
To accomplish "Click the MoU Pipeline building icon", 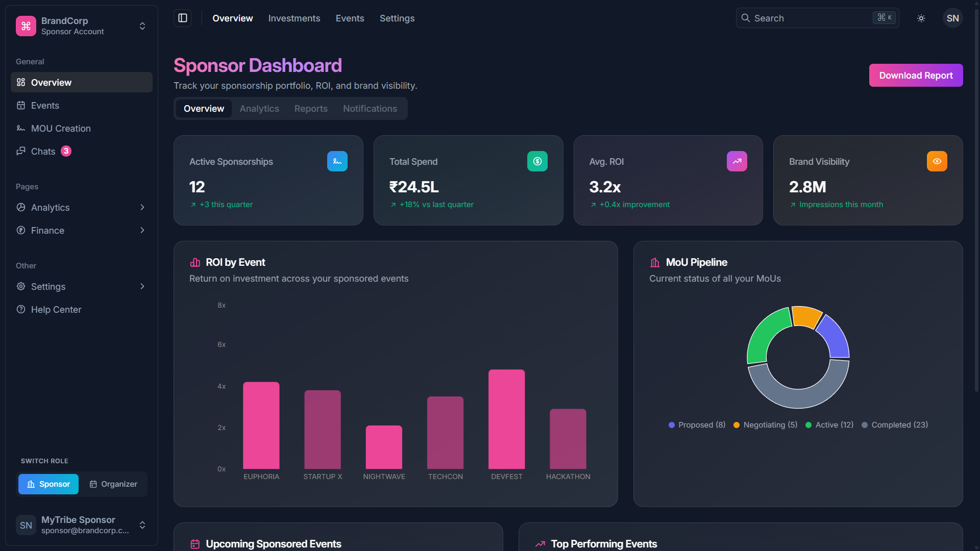I will pyautogui.click(x=655, y=262).
